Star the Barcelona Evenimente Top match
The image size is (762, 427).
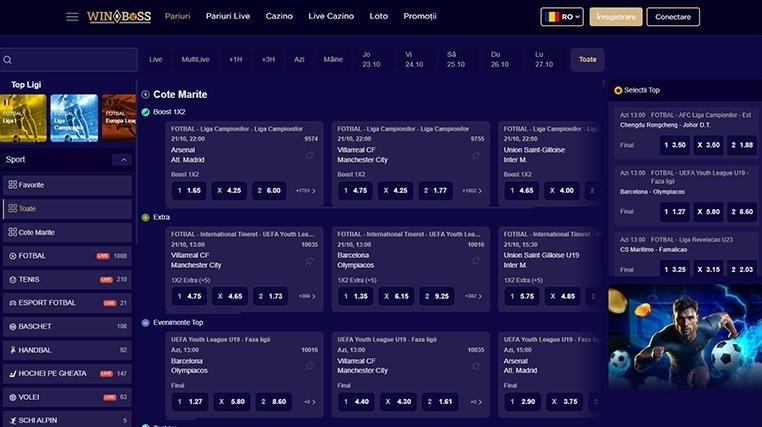[310, 366]
